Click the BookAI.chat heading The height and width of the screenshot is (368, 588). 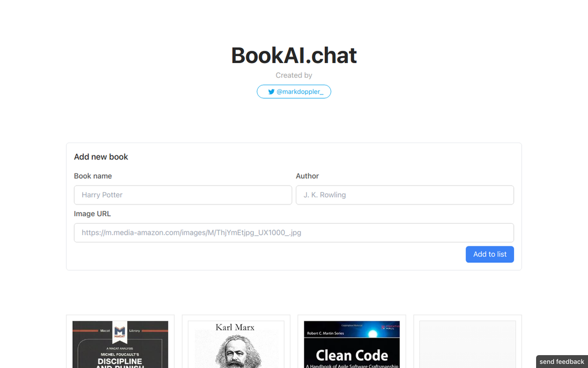[x=293, y=55]
